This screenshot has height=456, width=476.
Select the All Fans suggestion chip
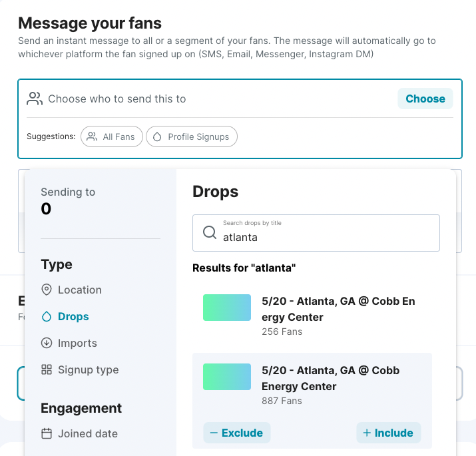(x=111, y=136)
